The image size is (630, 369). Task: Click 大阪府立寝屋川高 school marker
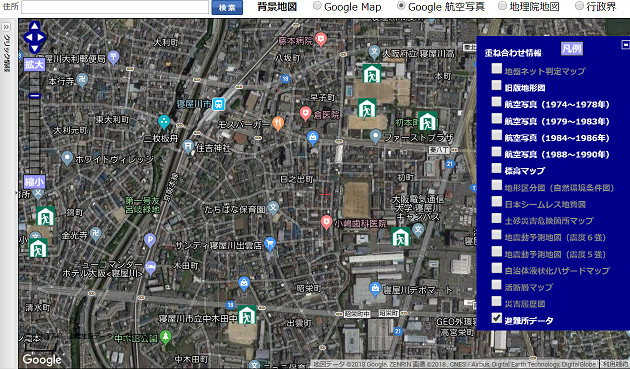coord(374,51)
